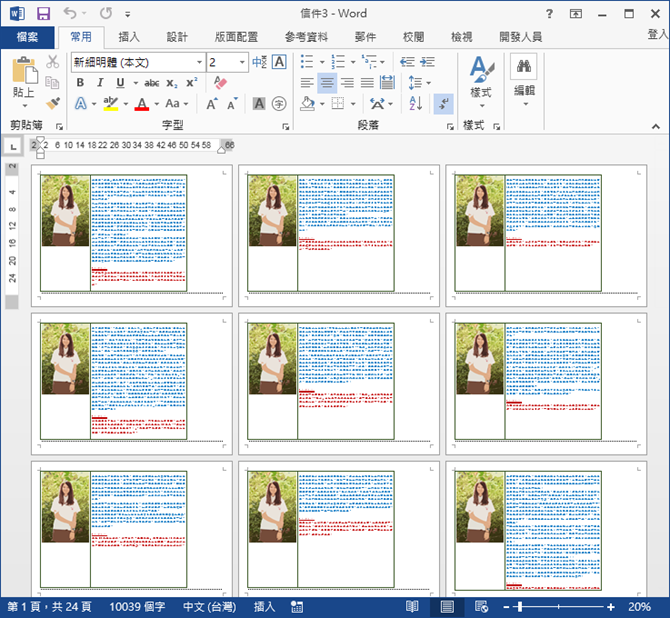Click language Chinese (Taiwan) status
The width and height of the screenshot is (670, 618).
coord(209,607)
